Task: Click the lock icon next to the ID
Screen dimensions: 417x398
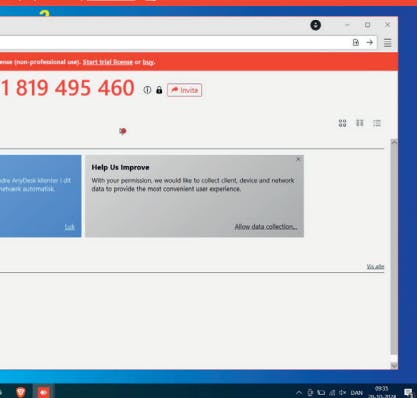Action: click(x=159, y=90)
